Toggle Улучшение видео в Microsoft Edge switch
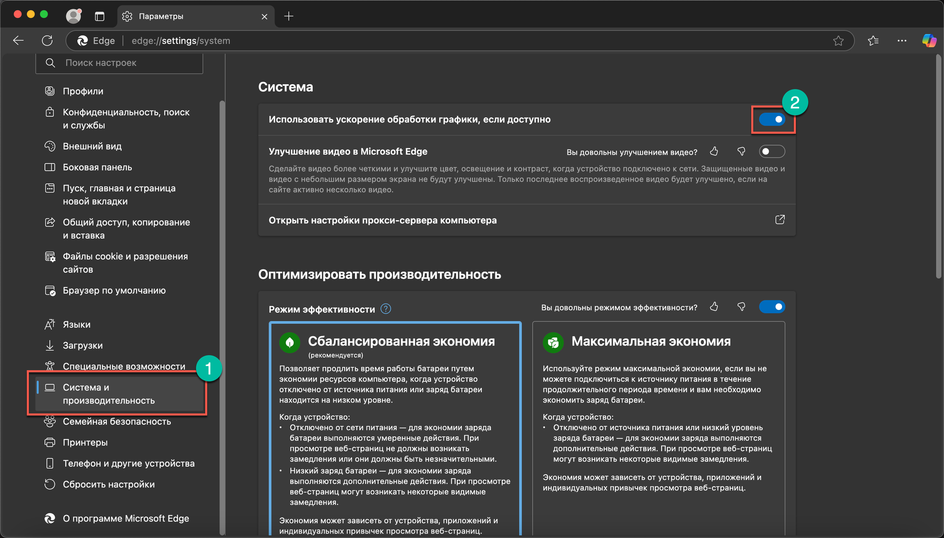 (x=772, y=152)
